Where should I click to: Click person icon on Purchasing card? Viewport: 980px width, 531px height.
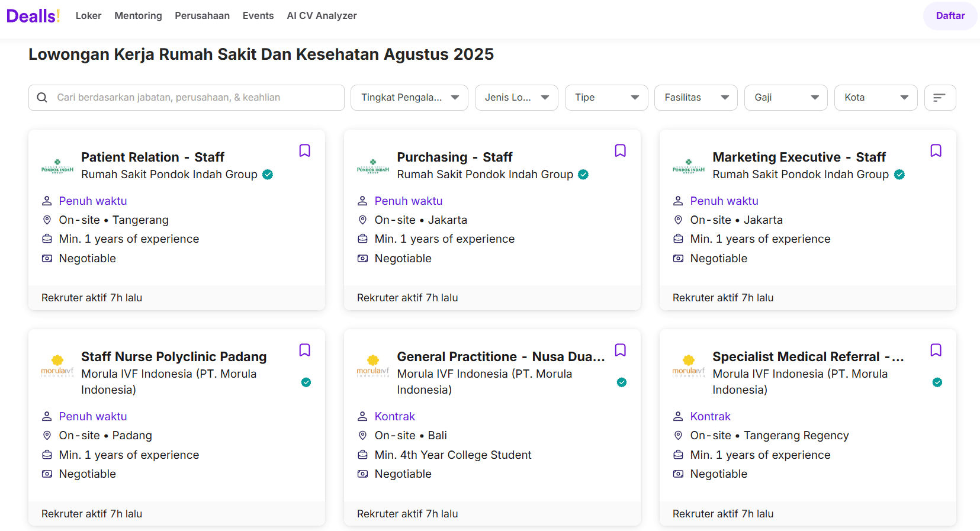click(362, 201)
